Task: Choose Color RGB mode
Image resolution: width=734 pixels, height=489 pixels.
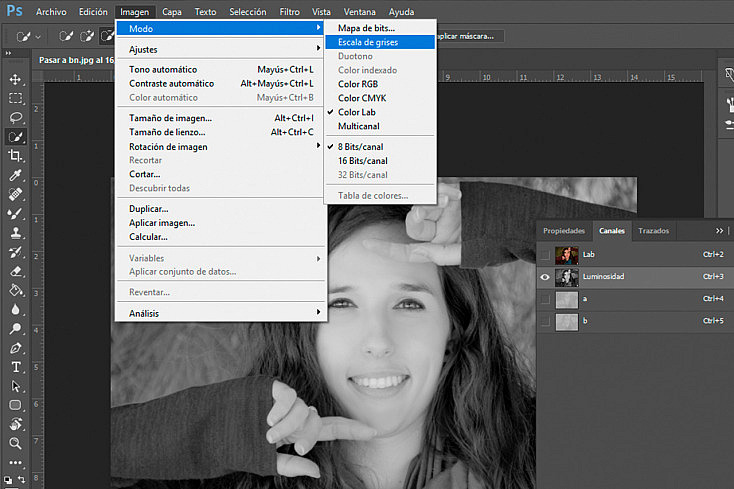Action: [380, 84]
